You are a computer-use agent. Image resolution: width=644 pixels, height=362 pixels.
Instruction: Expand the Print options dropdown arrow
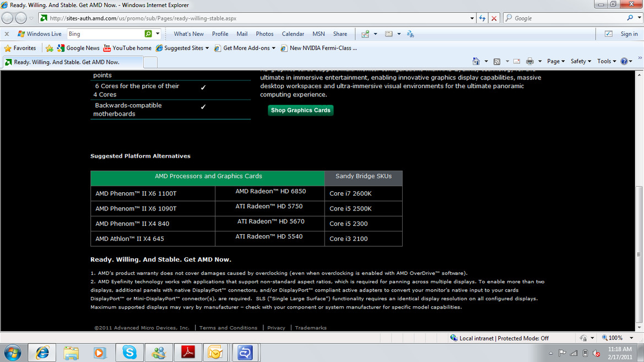click(x=540, y=61)
